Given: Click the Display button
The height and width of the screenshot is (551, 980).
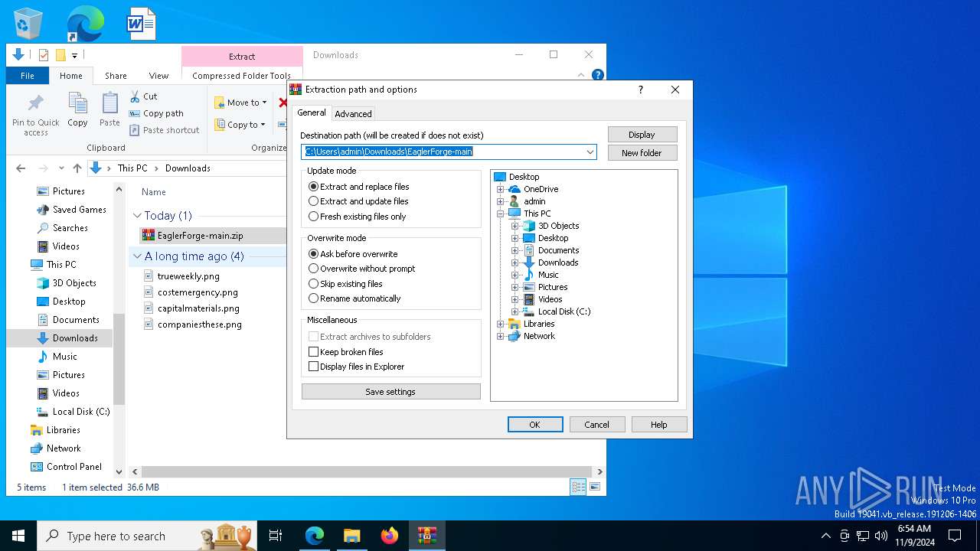Looking at the screenshot, I should point(642,135).
